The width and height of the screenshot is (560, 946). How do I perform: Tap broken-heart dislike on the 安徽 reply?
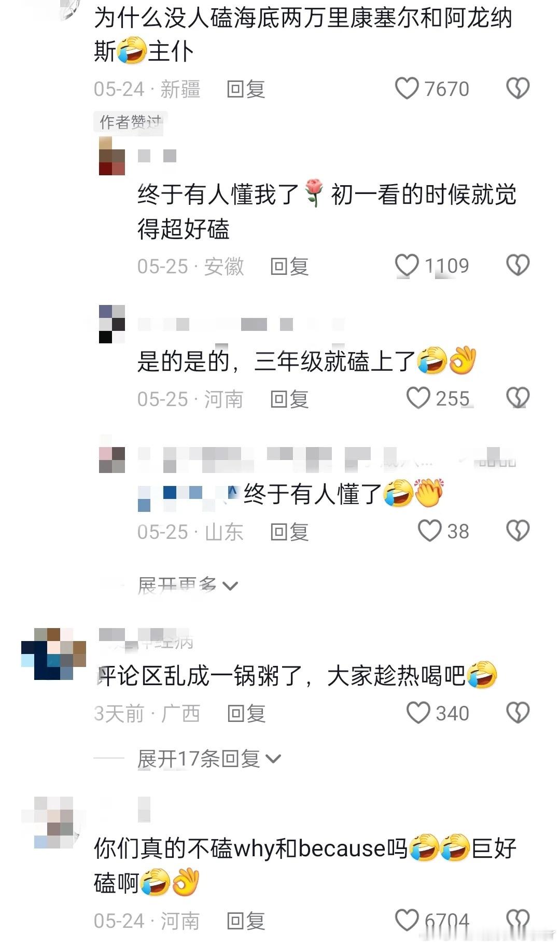(x=517, y=266)
